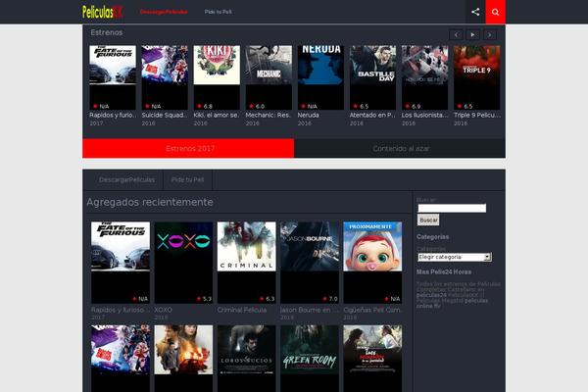Open the share icon in header

point(475,12)
